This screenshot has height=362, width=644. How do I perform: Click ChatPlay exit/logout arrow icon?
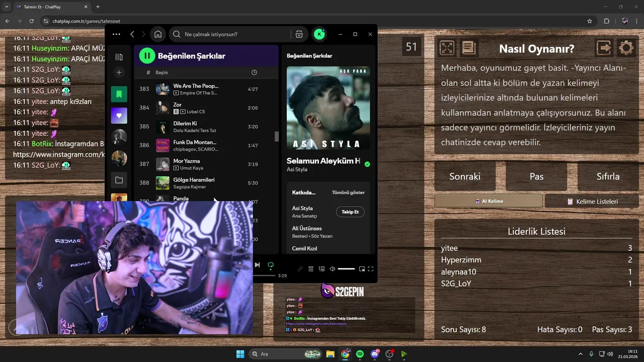click(x=604, y=48)
